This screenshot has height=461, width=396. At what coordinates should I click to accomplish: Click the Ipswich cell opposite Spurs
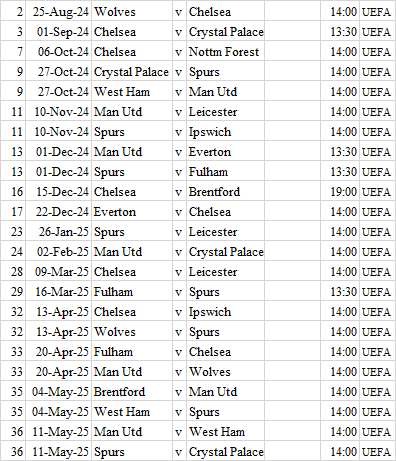[x=225, y=132]
